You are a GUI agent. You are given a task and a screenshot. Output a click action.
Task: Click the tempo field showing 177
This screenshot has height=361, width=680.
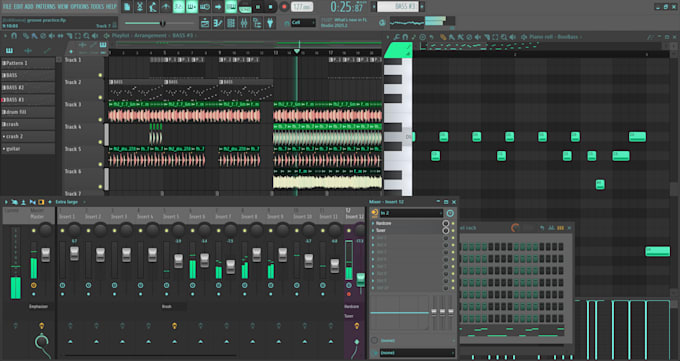pos(302,7)
